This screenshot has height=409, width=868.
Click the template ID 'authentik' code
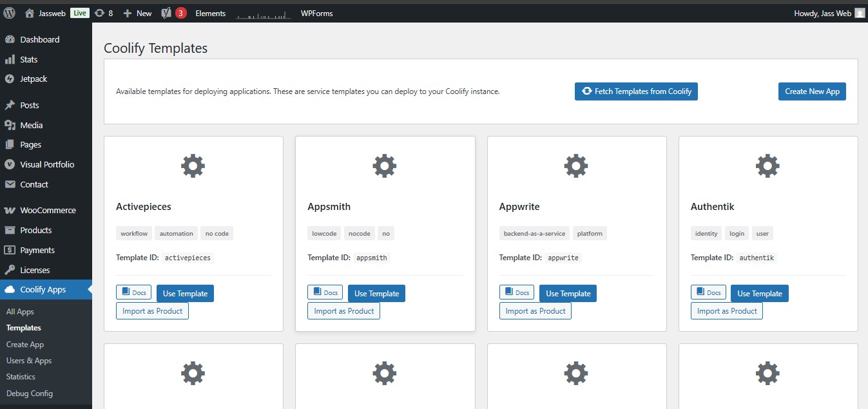(x=757, y=258)
